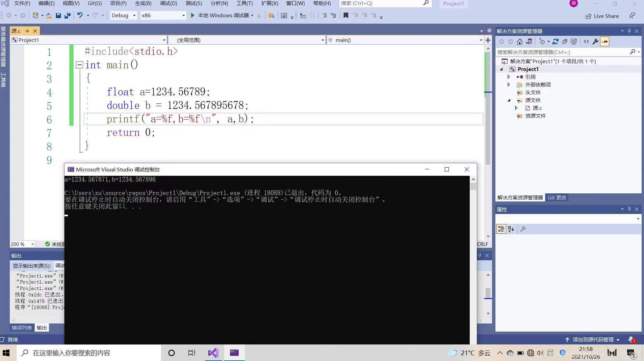The image size is (644, 361).
Task: Pin the 源.c editor tab
Action: pos(27,31)
